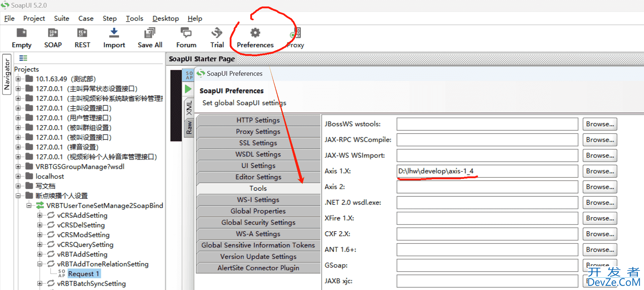Open UI Settings preferences tab
Viewport: 644px width, 290px height.
tap(258, 166)
